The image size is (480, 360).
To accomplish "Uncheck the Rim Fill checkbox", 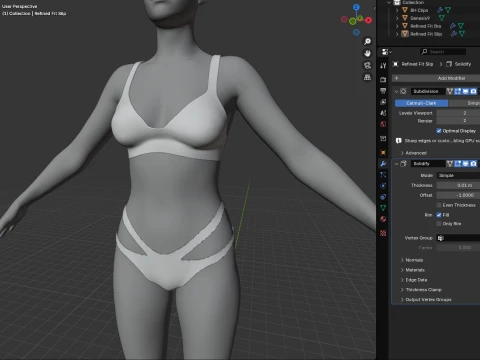I will [439, 215].
